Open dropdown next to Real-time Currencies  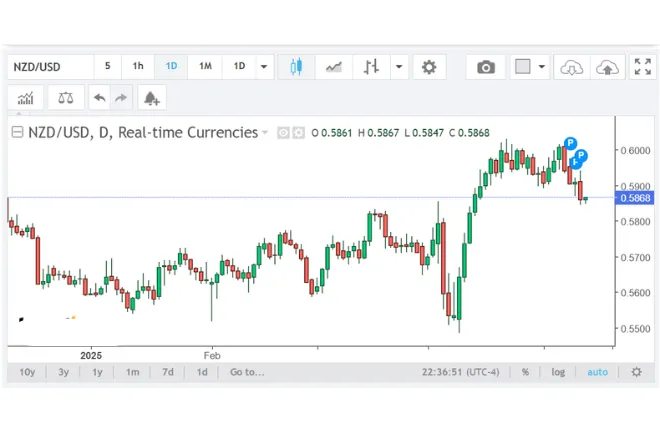(265, 132)
